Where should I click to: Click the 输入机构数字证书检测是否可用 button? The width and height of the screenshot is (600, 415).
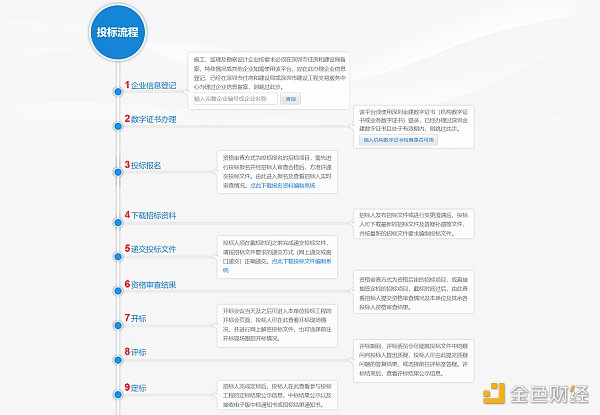tap(399, 141)
